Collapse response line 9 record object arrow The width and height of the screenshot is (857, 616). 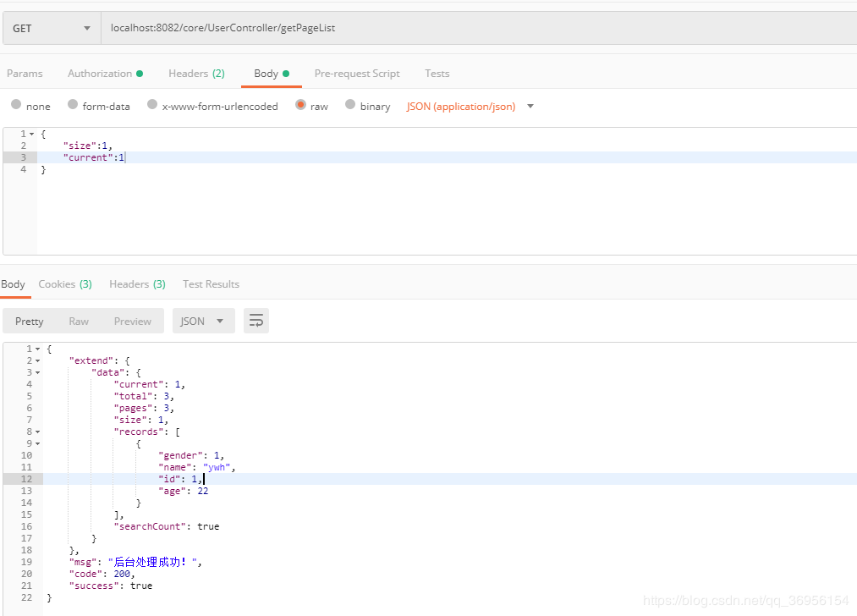pos(37,444)
